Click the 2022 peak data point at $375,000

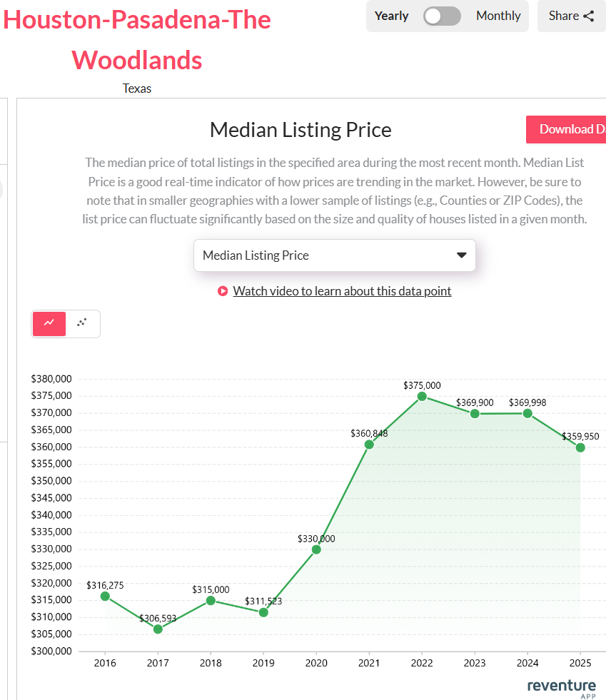422,395
